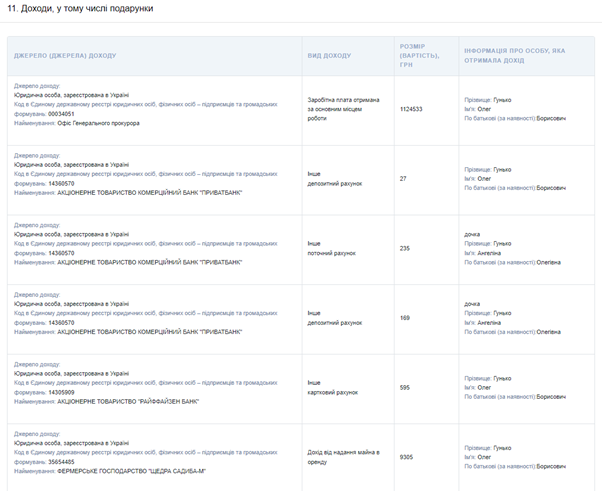The image size is (602, 491).
Task: Select 'Прізвище: Гунько' in the amount 27 row
Action: 488,169
